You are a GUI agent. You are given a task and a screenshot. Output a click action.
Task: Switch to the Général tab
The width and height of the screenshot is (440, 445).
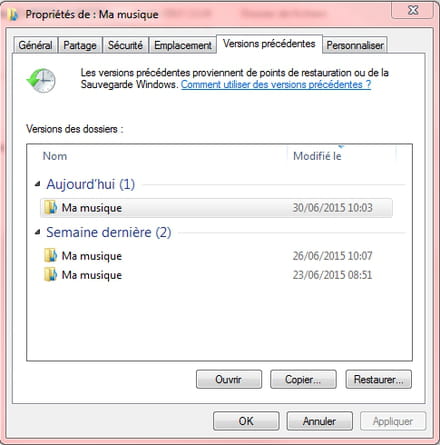tap(35, 45)
